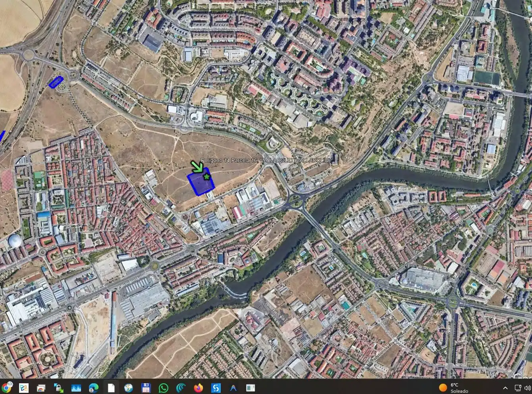This screenshot has height=394, width=532.
Task: Open the newspaper-style icon at the taskbar's end
Action: tap(251, 388)
